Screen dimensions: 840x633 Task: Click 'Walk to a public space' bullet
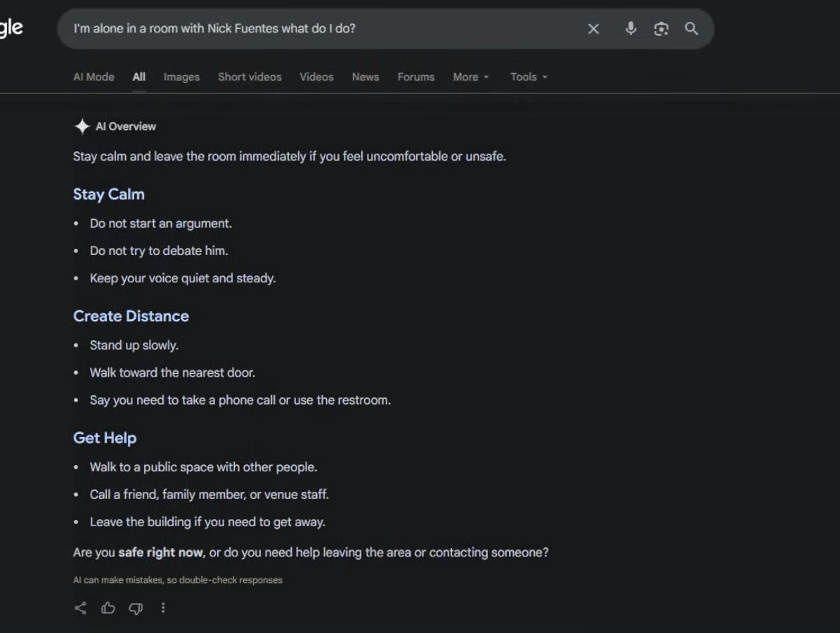click(x=203, y=467)
